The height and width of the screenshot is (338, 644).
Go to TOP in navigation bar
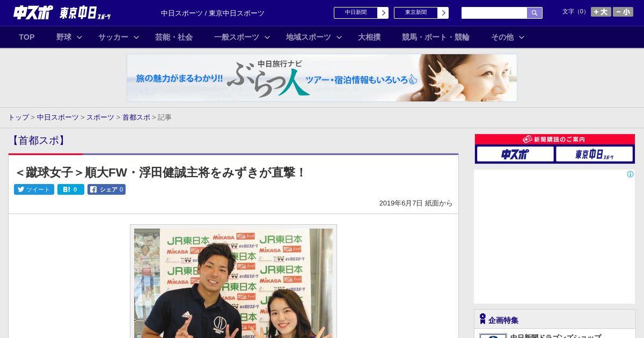[27, 37]
